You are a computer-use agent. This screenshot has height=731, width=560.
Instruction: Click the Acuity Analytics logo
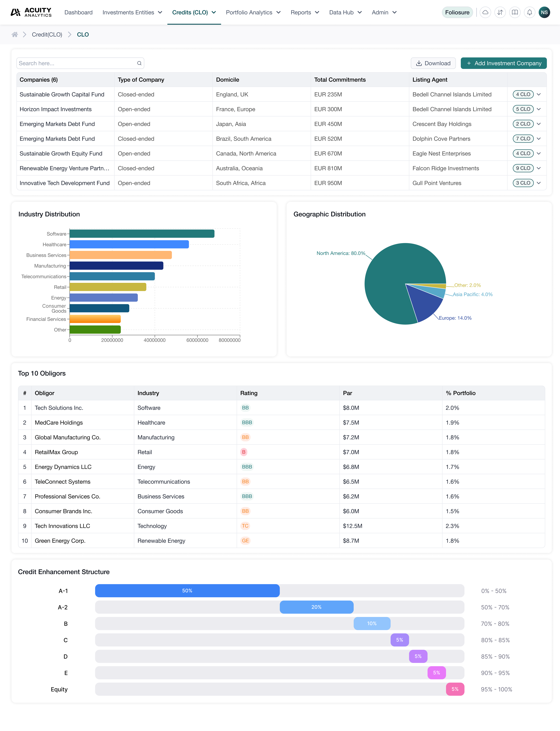pos(31,12)
